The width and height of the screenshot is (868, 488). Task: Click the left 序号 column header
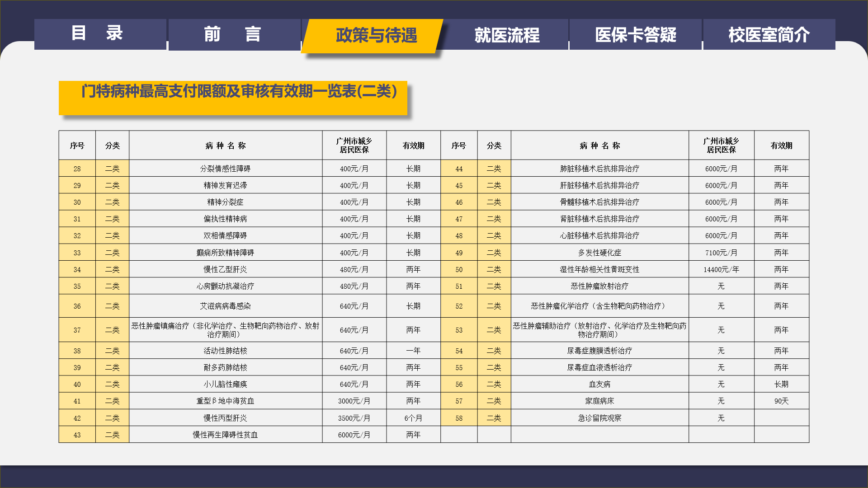click(x=77, y=145)
